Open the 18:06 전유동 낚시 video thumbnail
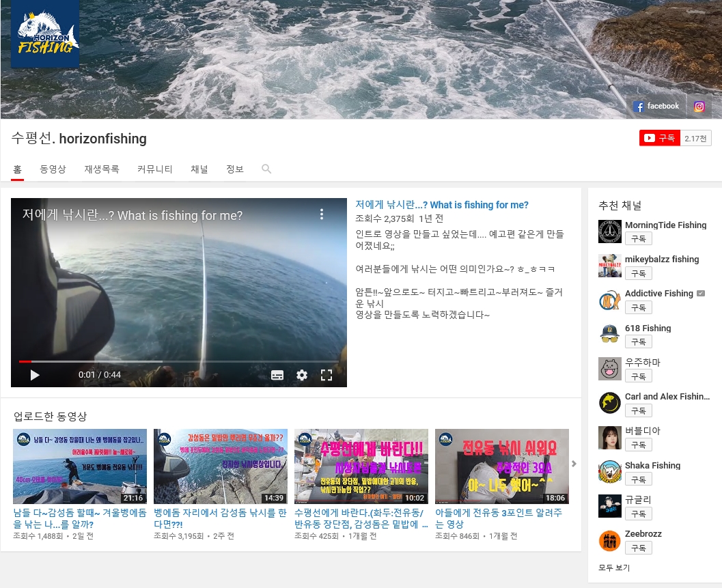The height and width of the screenshot is (588, 722). [501, 466]
